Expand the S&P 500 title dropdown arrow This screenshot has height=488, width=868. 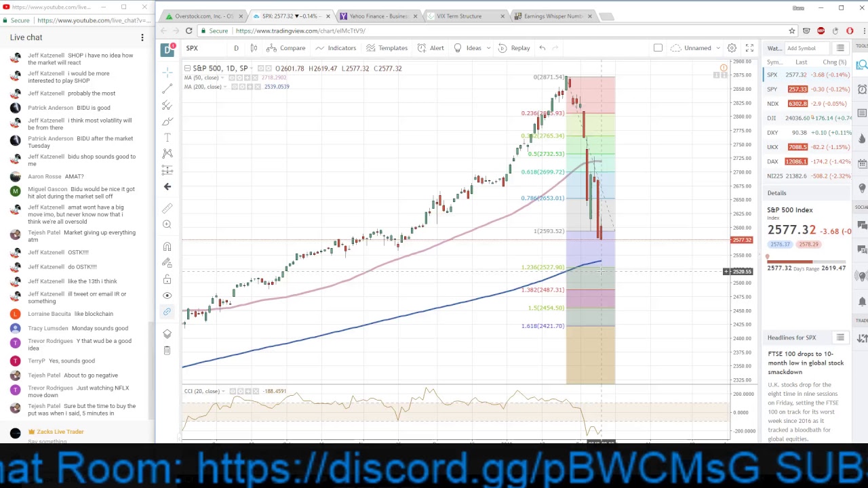coord(253,68)
